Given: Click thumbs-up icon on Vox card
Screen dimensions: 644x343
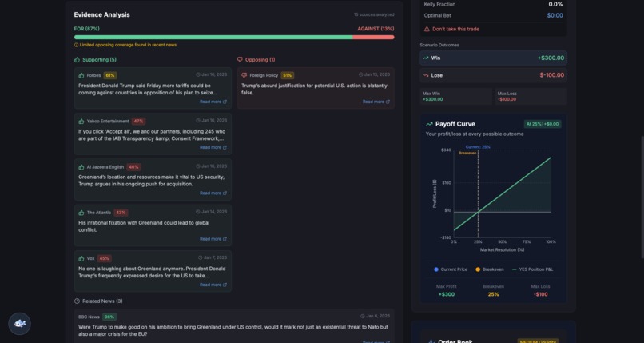Looking at the screenshot, I should tap(81, 259).
